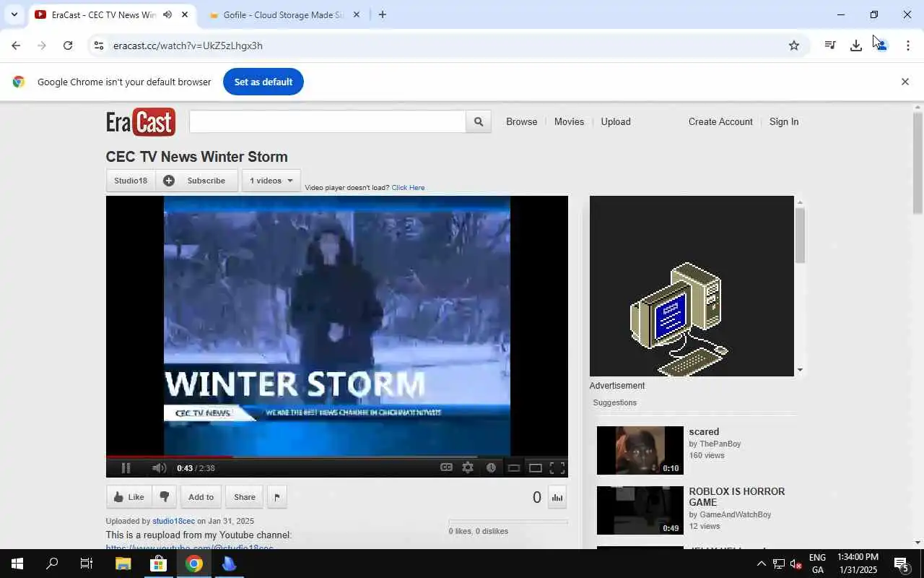This screenshot has height=578, width=924.
Task: Open a new browser tab
Action: click(x=382, y=14)
